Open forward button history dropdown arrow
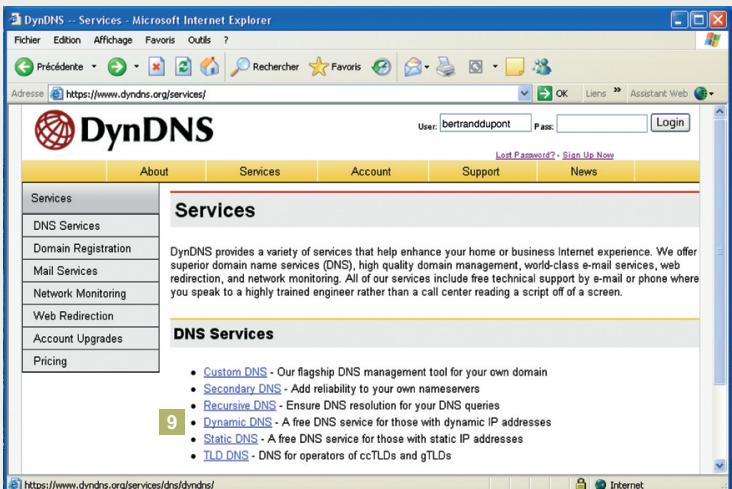732x489 pixels. [x=136, y=67]
